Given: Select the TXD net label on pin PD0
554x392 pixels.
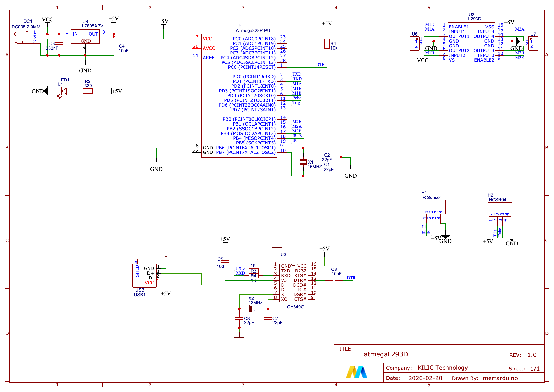Looking at the screenshot, I should pyautogui.click(x=297, y=74).
